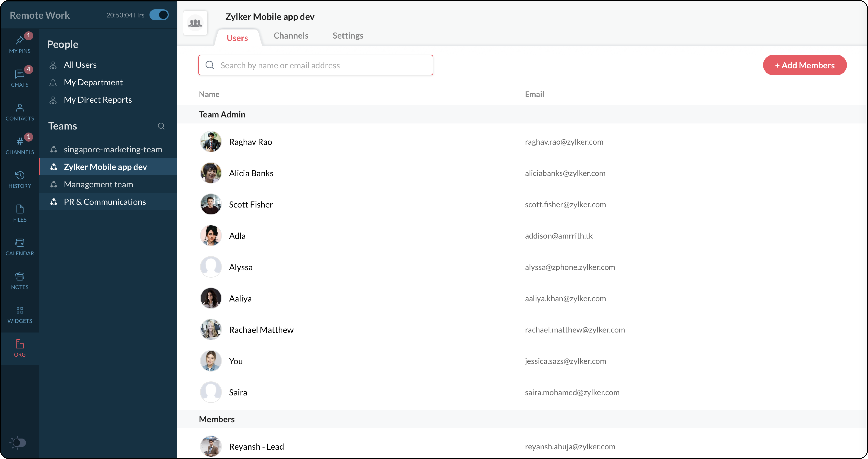Open Files section
868x459 pixels.
pos(20,213)
